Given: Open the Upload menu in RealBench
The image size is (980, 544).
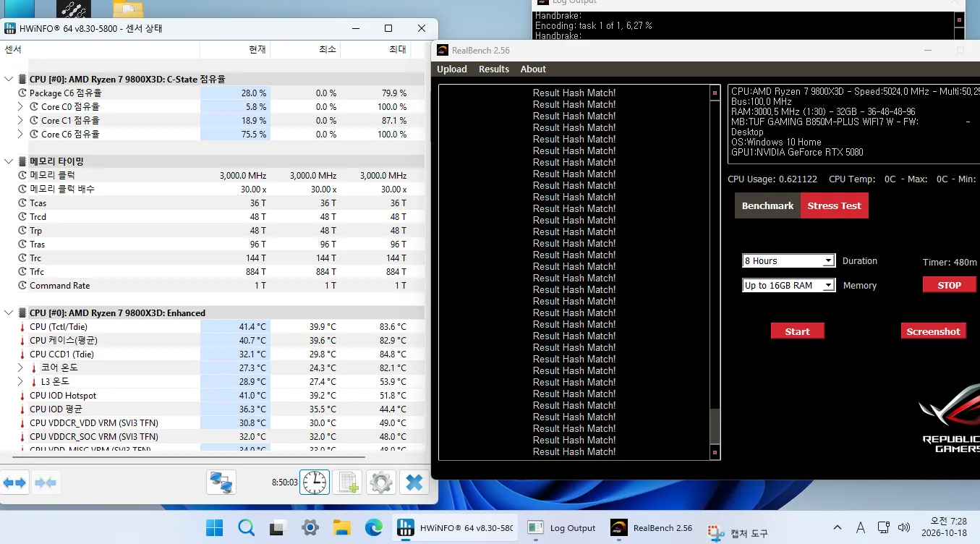Looking at the screenshot, I should [452, 69].
